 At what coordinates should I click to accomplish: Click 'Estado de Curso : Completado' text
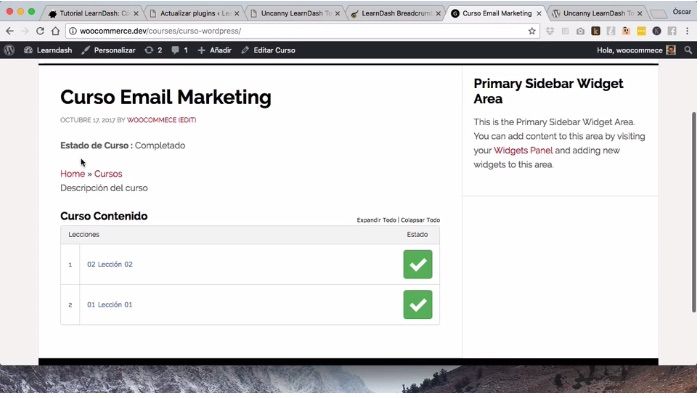coord(122,145)
